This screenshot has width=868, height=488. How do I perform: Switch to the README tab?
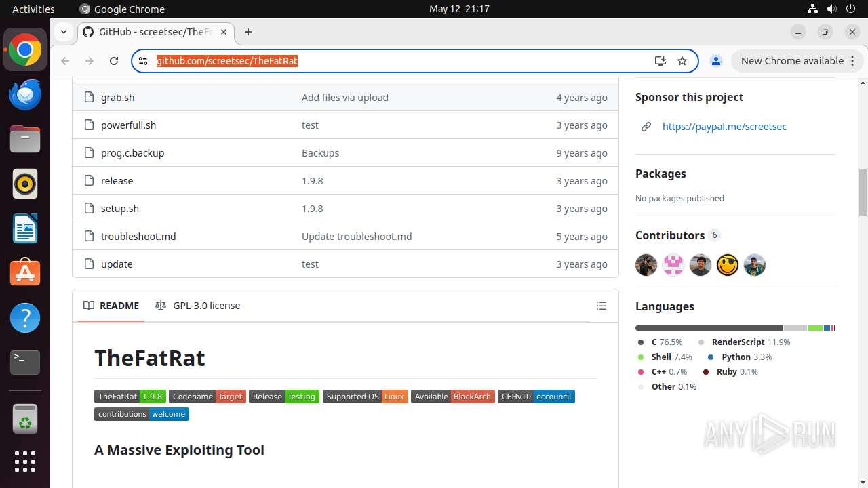coord(111,306)
